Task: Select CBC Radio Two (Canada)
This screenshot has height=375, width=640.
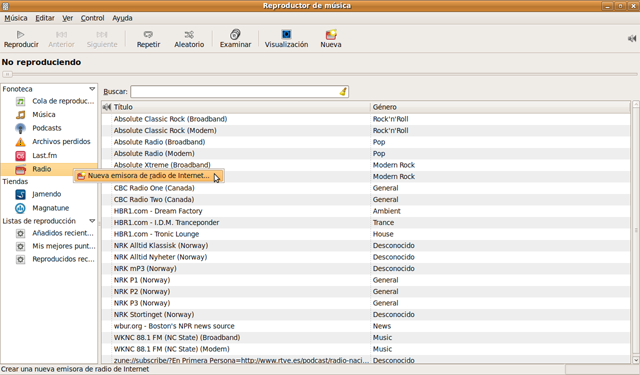Action: tap(366, 200)
